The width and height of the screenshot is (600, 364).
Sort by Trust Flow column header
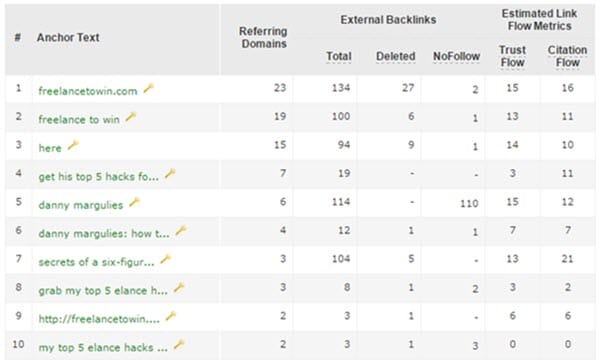512,56
